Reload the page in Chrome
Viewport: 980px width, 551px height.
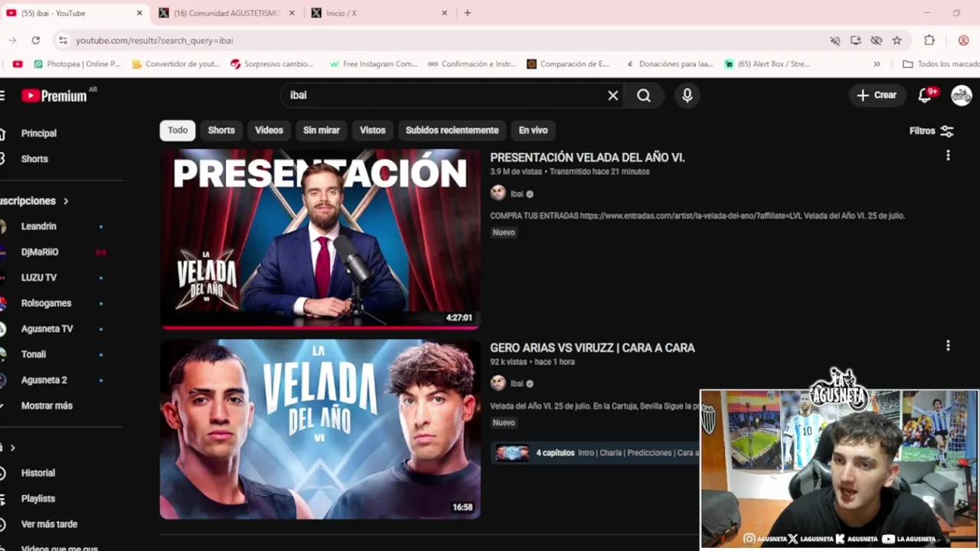(35, 41)
